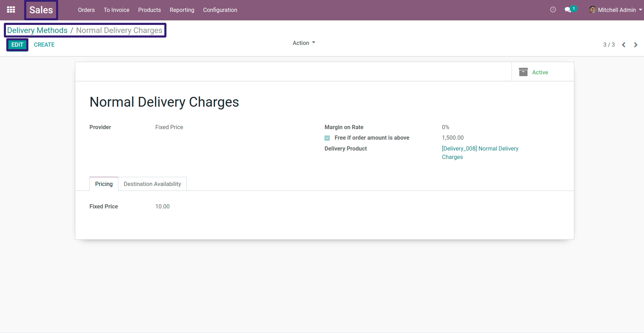Open the To Invoice menu

116,10
